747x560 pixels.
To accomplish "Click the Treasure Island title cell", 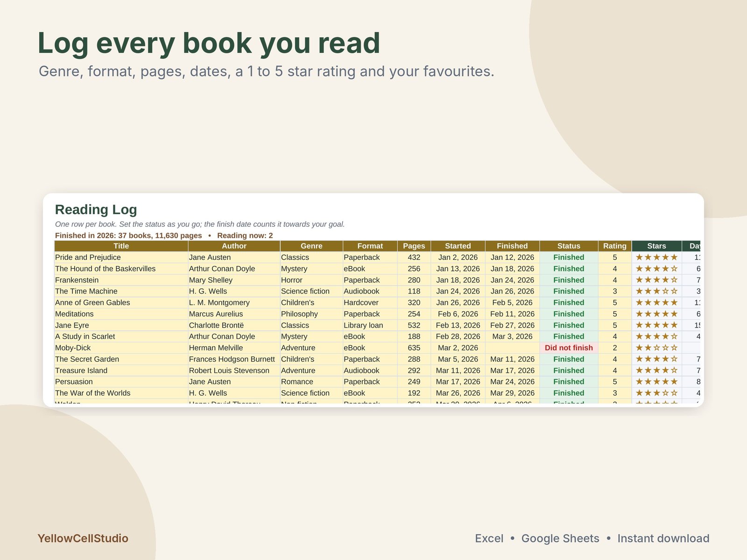I will [x=121, y=371].
